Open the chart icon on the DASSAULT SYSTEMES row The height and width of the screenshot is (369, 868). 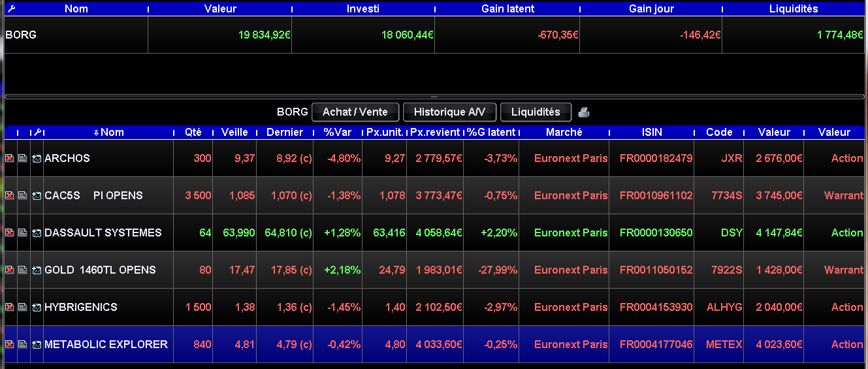point(37,233)
